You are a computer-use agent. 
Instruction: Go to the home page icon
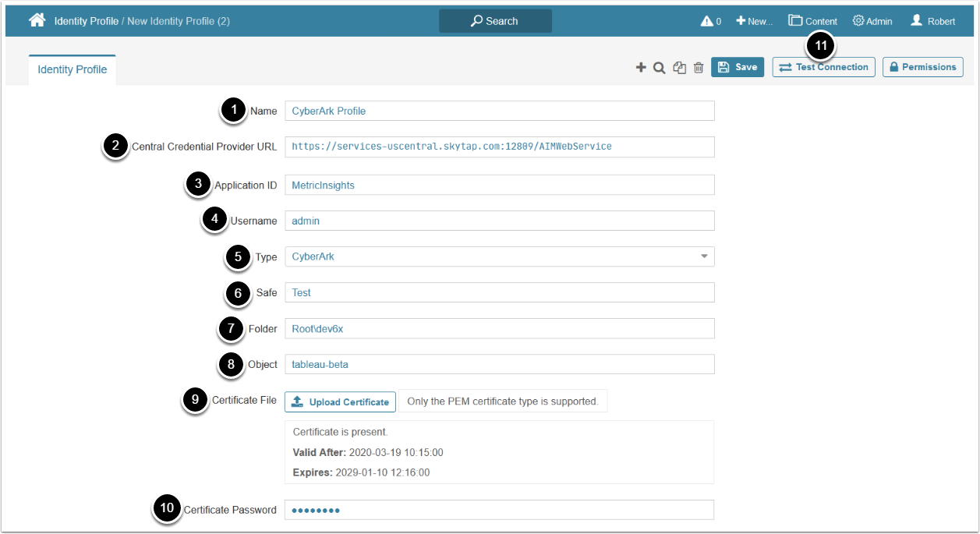click(x=37, y=20)
